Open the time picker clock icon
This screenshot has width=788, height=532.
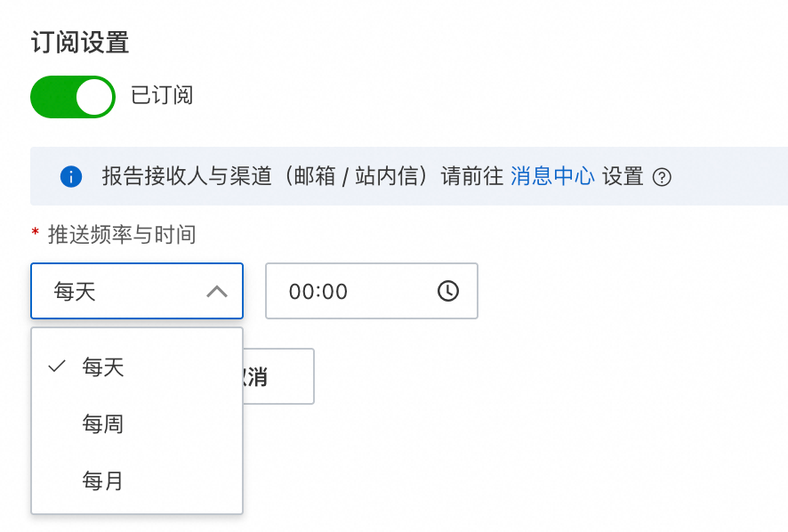(x=448, y=291)
